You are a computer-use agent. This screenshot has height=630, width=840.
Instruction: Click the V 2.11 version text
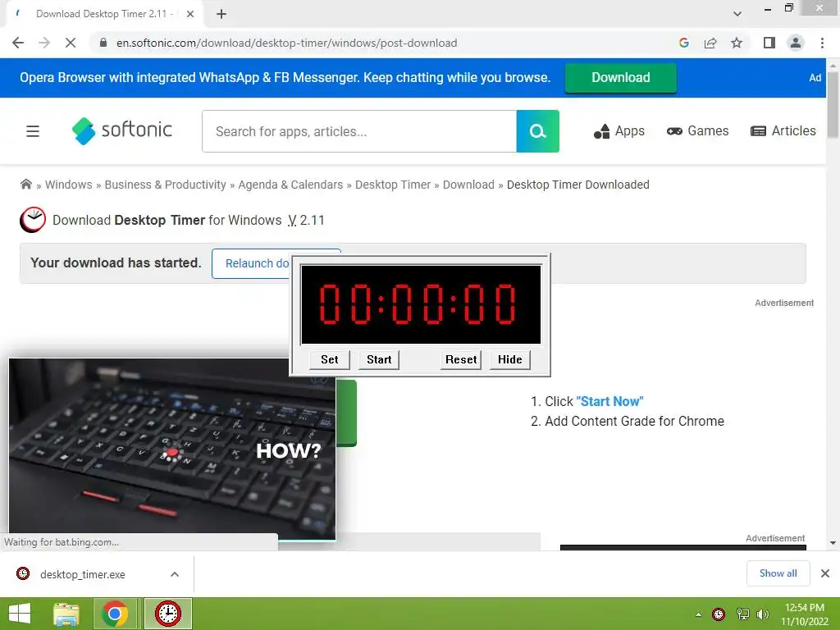pos(306,220)
